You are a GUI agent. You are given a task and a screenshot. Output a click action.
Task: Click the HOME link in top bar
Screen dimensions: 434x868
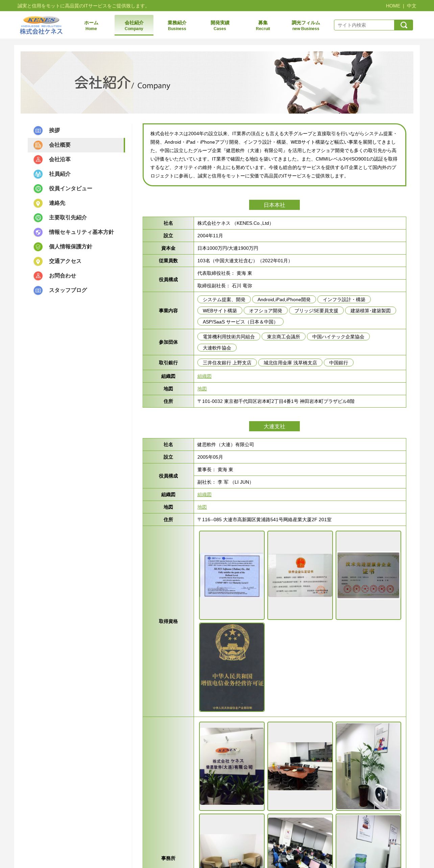pyautogui.click(x=393, y=6)
